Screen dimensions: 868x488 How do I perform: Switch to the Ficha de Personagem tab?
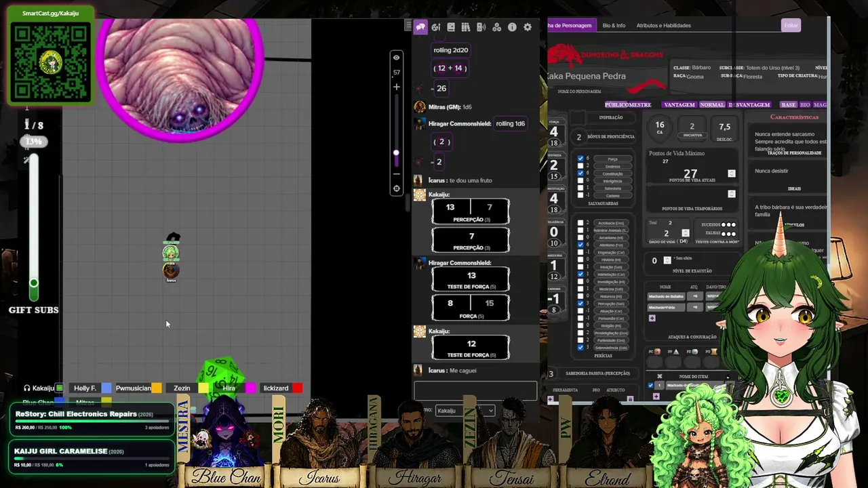tap(571, 26)
